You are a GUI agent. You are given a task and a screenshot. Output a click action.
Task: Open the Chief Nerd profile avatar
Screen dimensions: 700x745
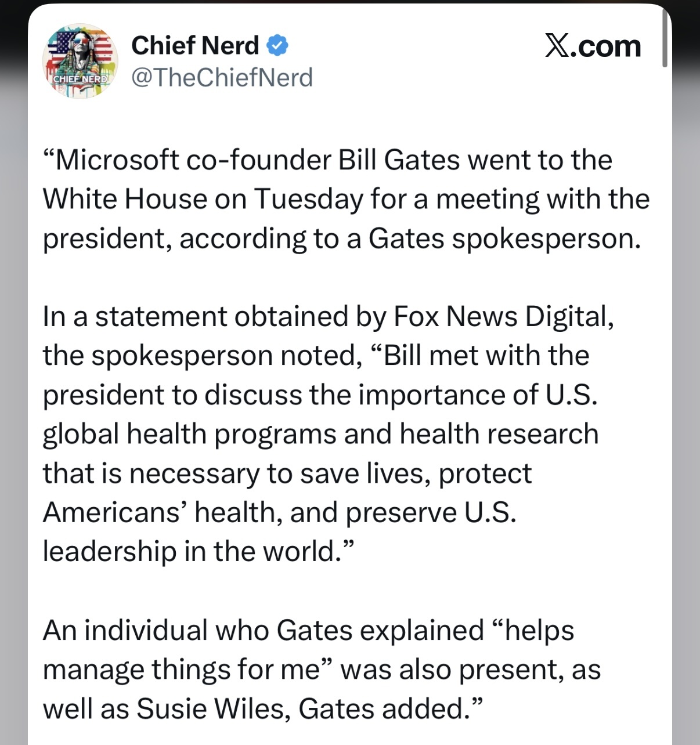click(x=80, y=61)
